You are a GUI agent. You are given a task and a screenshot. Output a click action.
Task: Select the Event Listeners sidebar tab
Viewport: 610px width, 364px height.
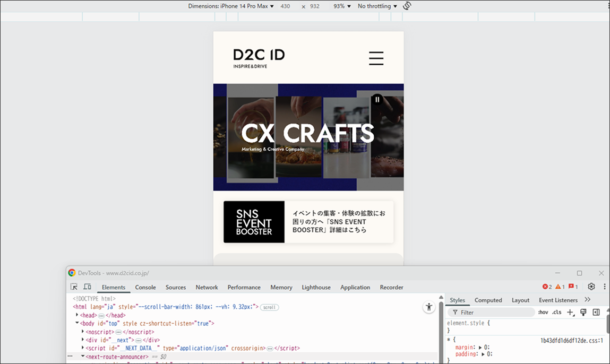[x=559, y=300]
